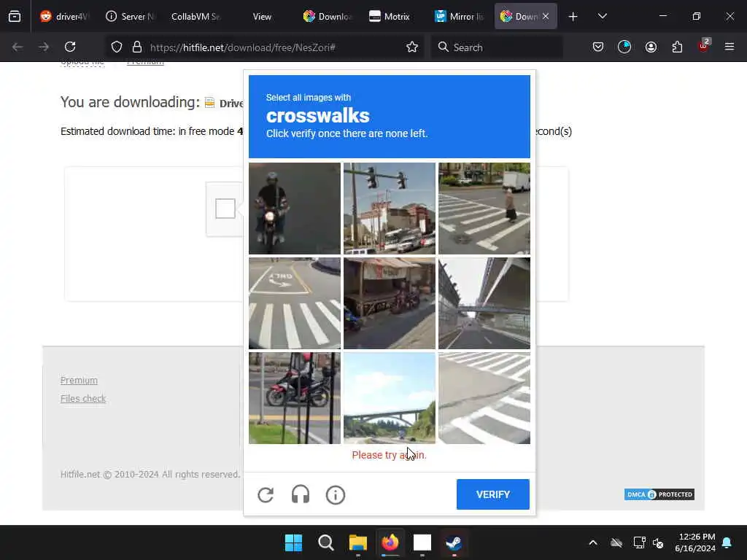Screen dimensions: 747x560
Task: Switch to the Server N tab
Action: click(131, 16)
